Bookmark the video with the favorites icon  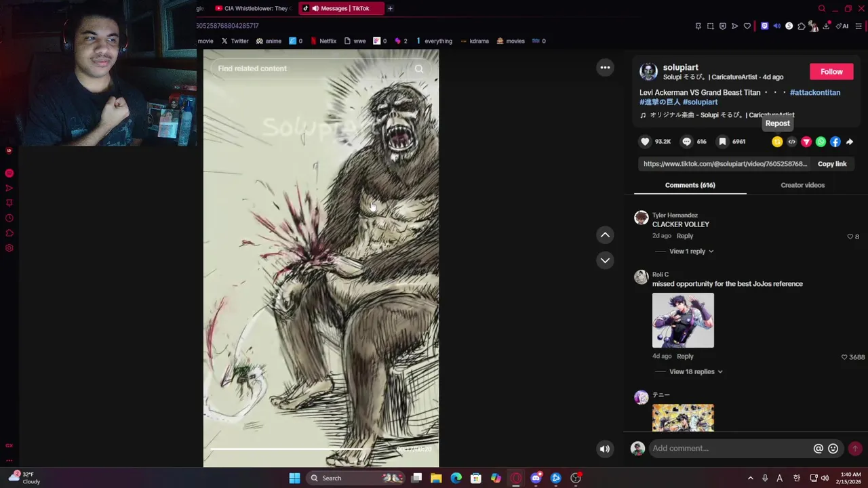722,142
